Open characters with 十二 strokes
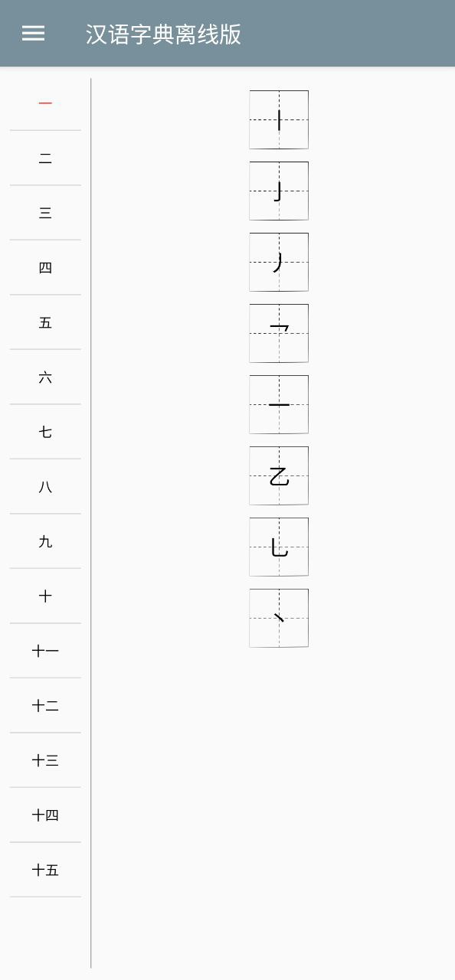The height and width of the screenshot is (980, 455). pos(44,706)
